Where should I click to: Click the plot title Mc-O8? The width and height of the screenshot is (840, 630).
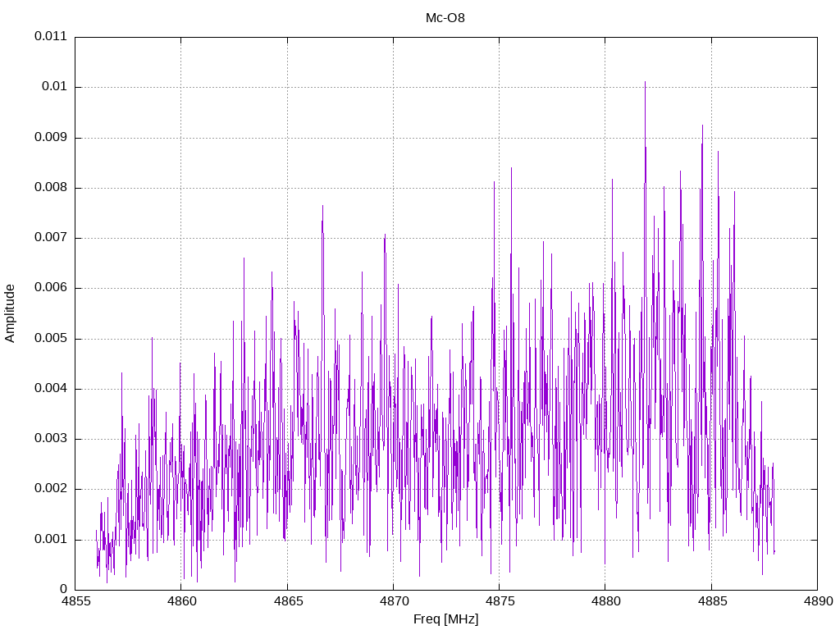click(x=445, y=18)
